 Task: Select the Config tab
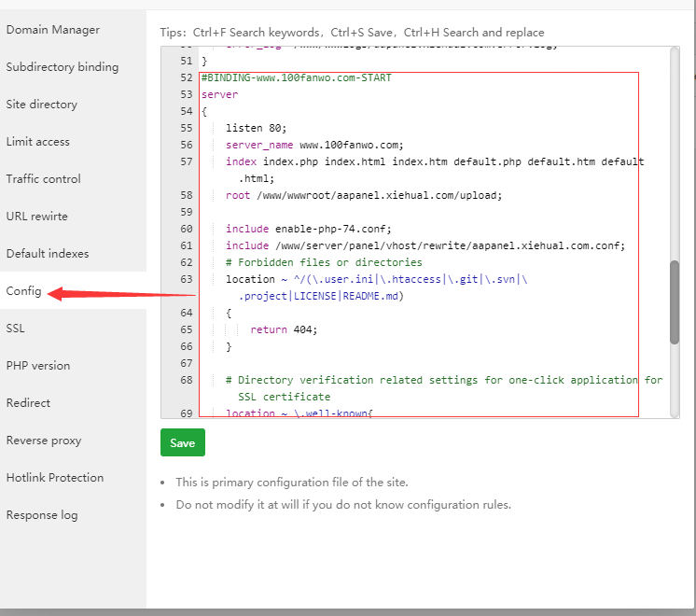tap(23, 291)
